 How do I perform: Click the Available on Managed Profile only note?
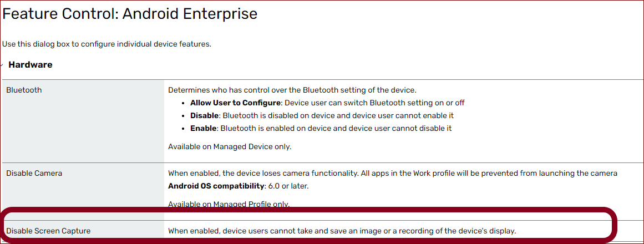tap(229, 204)
